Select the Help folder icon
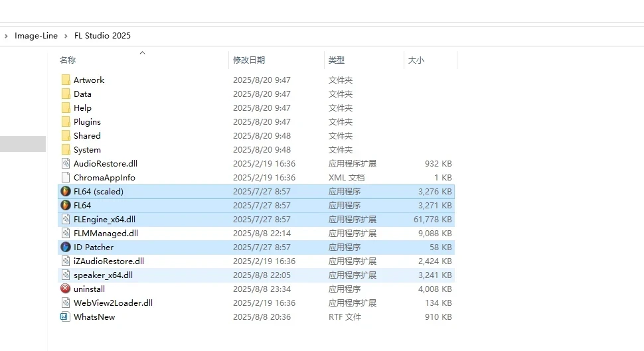The height and width of the screenshot is (351, 644). coord(66,107)
